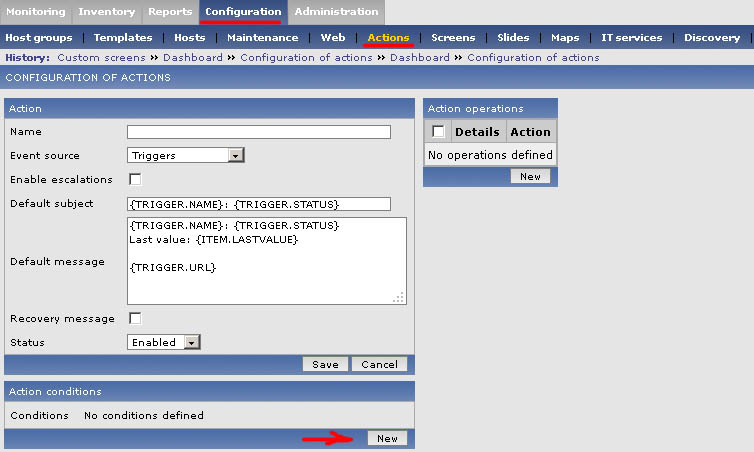This screenshot has width=754, height=452.
Task: Follow Custom screens history link
Action: 101,58
